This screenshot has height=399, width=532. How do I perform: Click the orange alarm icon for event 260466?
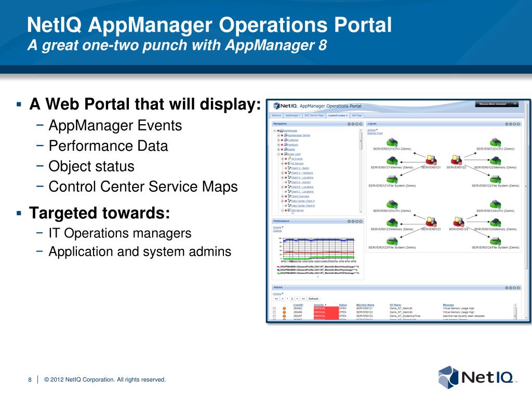[x=284, y=312]
